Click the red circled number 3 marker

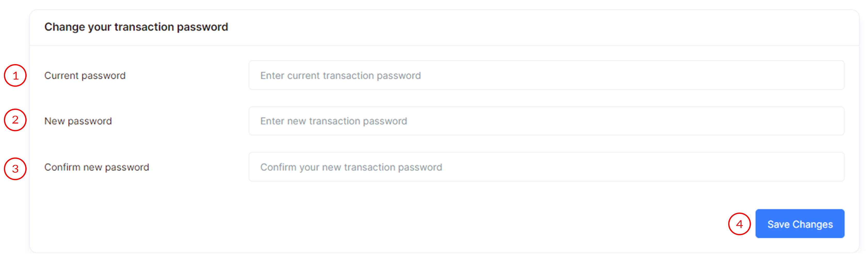pyautogui.click(x=15, y=169)
